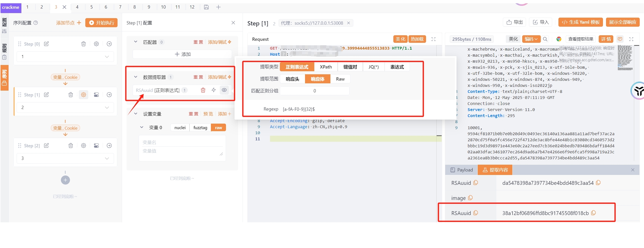The height and width of the screenshot is (248, 644).
Task: Select Raw as extraction scope
Action: [340, 79]
